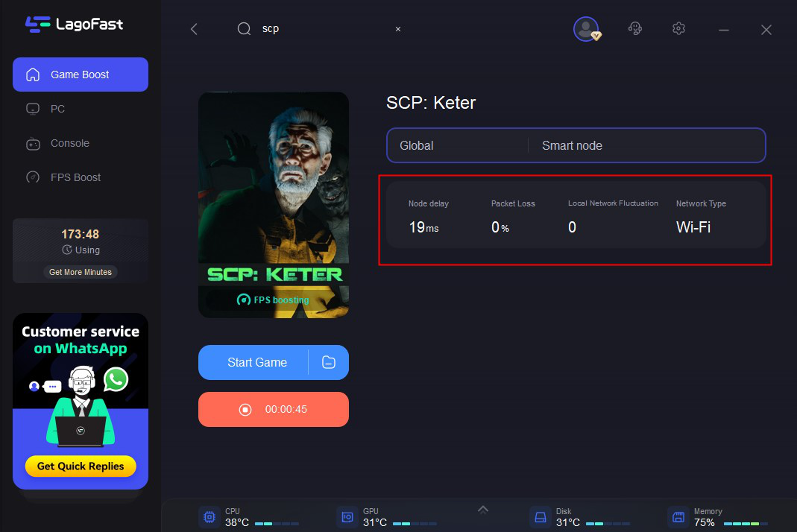Close the LagoFast window
Screen dimensions: 797x532
coord(766,30)
